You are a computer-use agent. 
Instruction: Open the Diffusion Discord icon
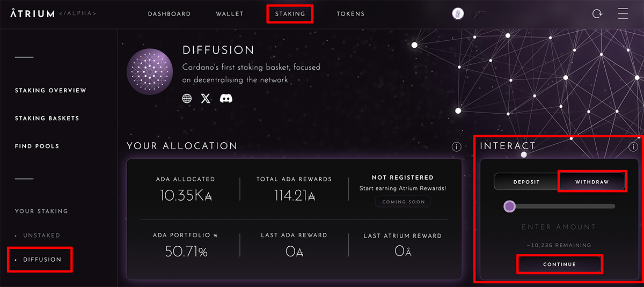(x=226, y=99)
